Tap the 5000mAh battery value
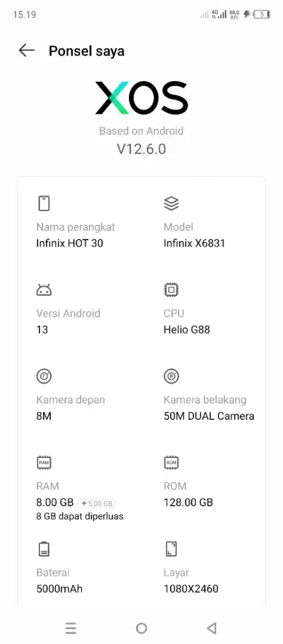This screenshot has height=644, width=283. 59,589
